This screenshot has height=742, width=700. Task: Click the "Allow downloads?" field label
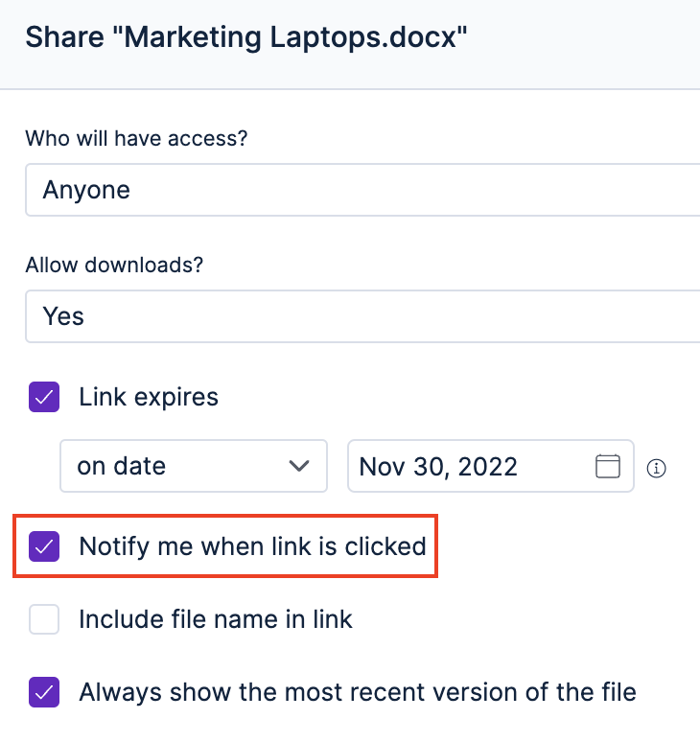point(114,266)
